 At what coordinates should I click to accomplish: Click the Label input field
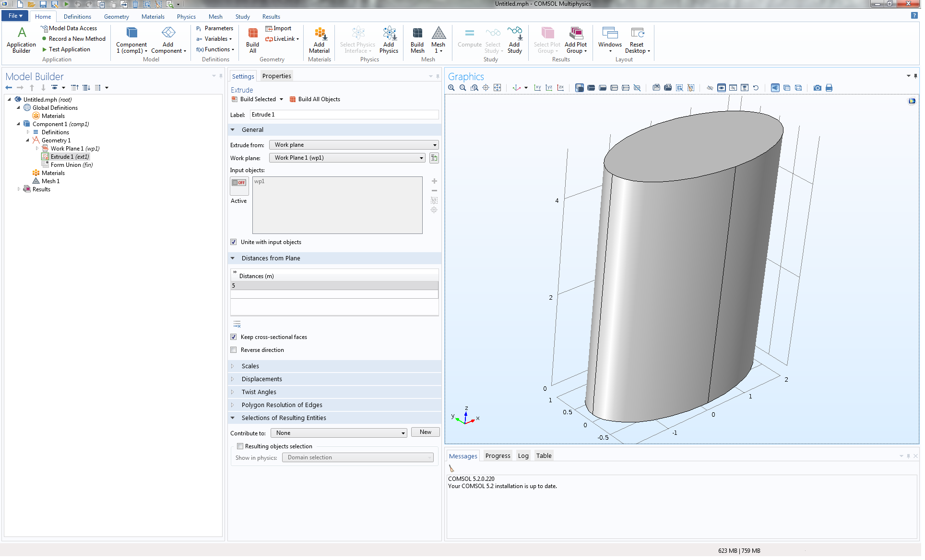pos(345,115)
